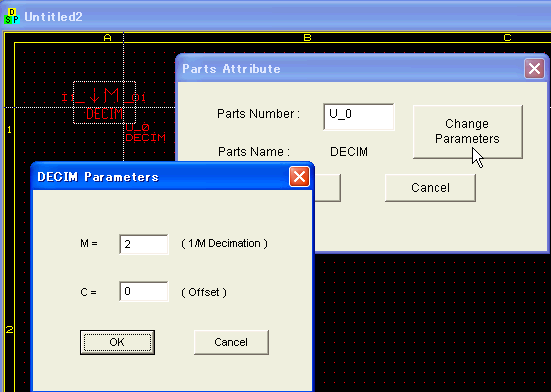The width and height of the screenshot is (551, 392).
Task: Click the M decimation value field
Action: (144, 244)
